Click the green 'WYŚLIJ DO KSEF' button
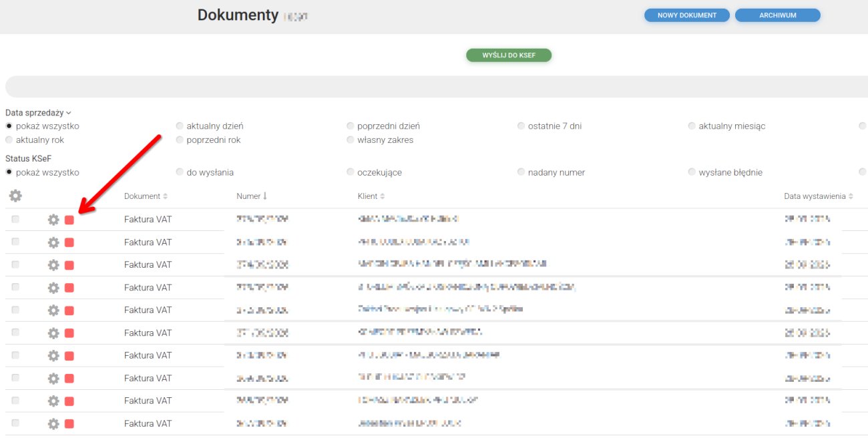Screen dimensions: 868x440 coord(509,55)
